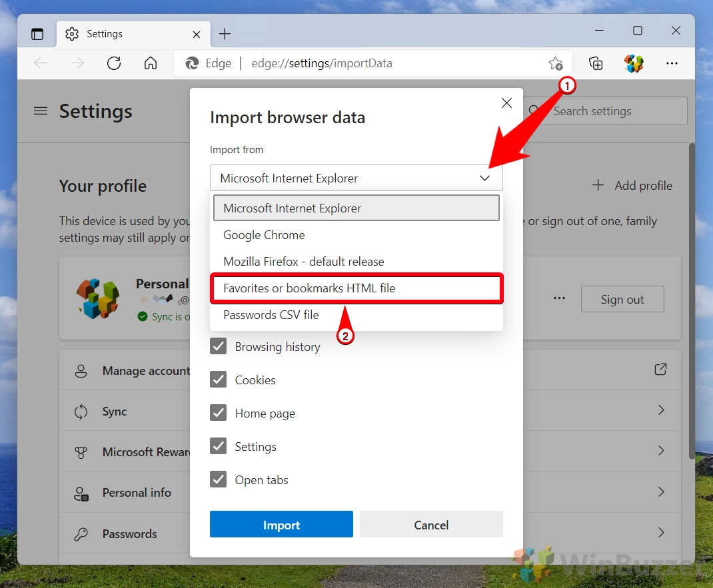
Task: Click the Passwords key icon
Action: point(81,534)
